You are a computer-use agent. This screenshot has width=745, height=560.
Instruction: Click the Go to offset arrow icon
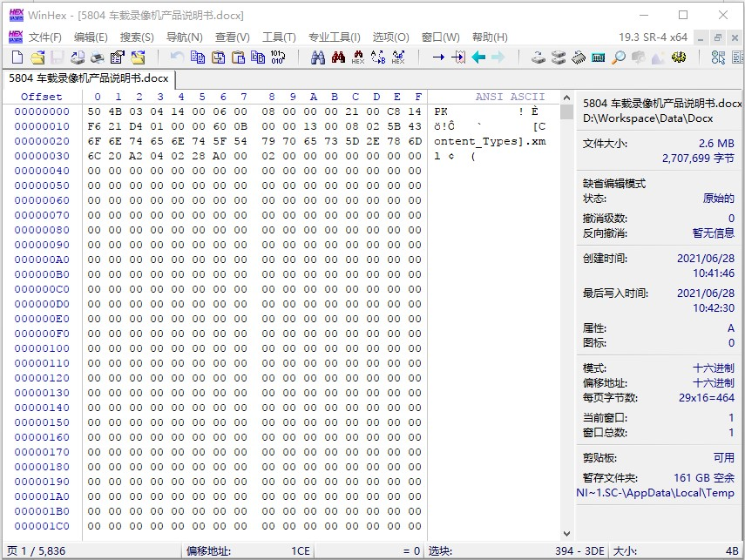tap(438, 57)
